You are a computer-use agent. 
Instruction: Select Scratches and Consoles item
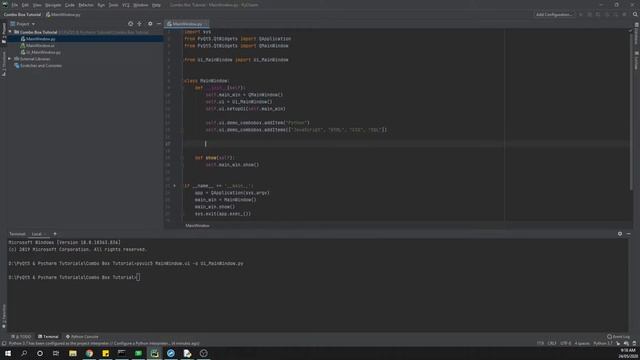pos(41,65)
